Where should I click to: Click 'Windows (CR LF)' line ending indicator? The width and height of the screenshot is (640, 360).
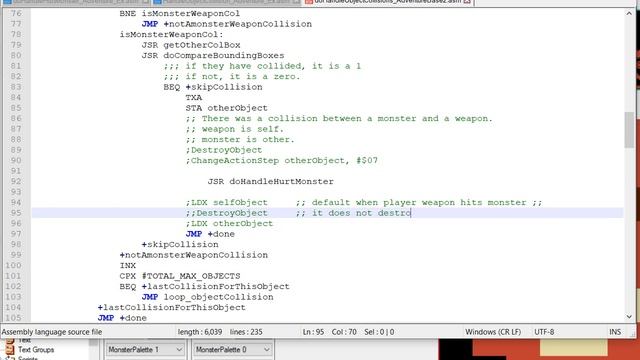(493, 332)
